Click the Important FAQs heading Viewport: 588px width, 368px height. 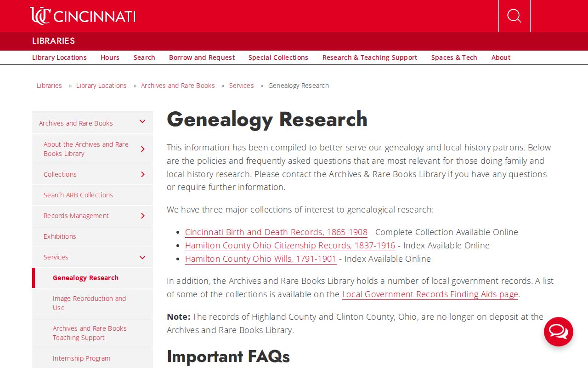pos(228,356)
